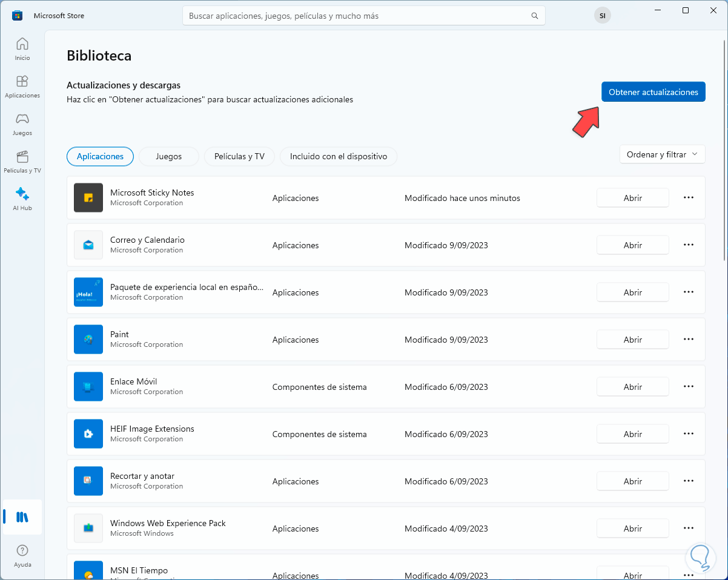Image resolution: width=728 pixels, height=580 pixels.
Task: Show more options for HEIF Image Extensions
Action: (688, 433)
